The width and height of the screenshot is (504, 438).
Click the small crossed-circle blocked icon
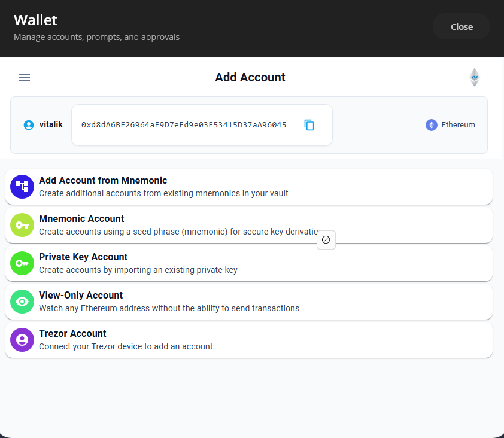click(x=326, y=239)
